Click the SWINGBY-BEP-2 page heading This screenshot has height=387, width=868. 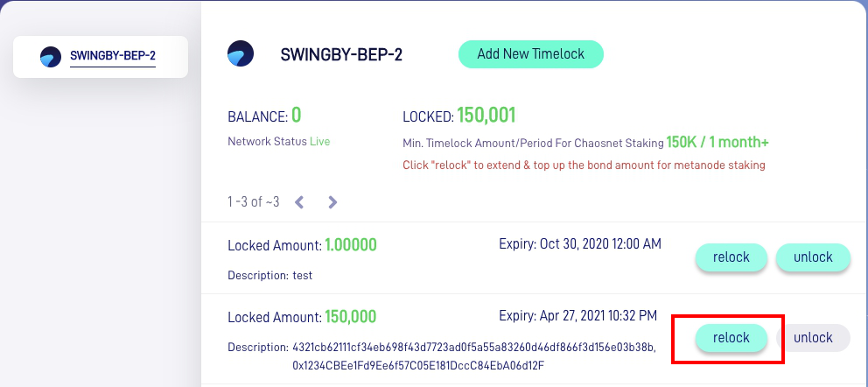[341, 54]
